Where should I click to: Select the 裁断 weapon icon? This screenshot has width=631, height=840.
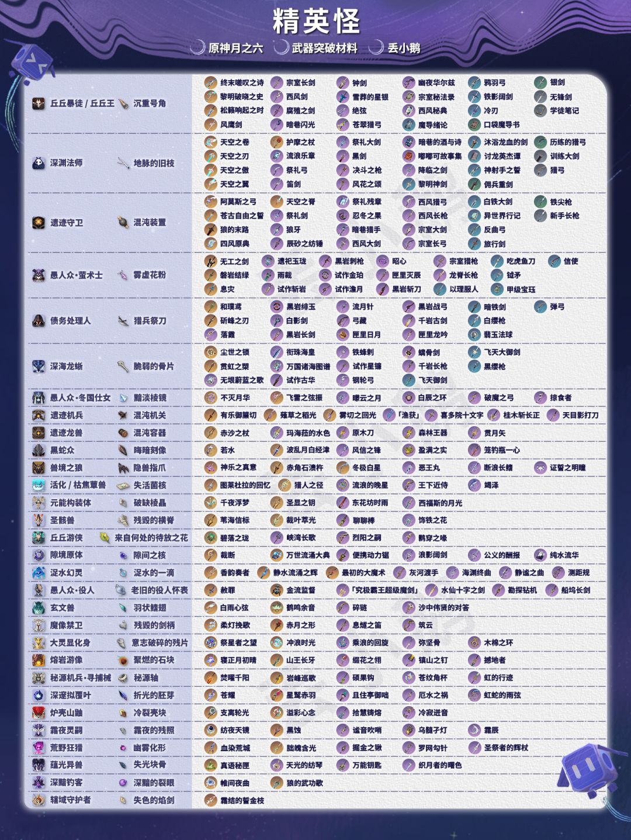click(211, 555)
